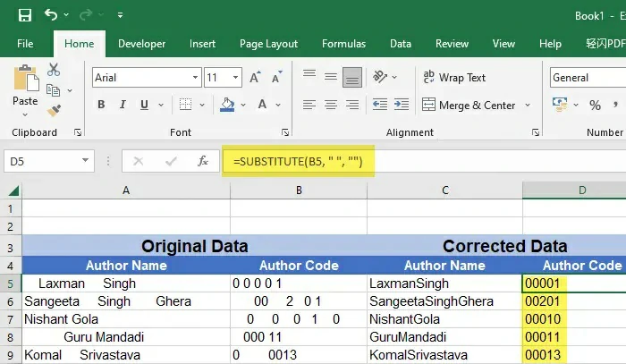Toggle Wrap Text on

coord(454,78)
